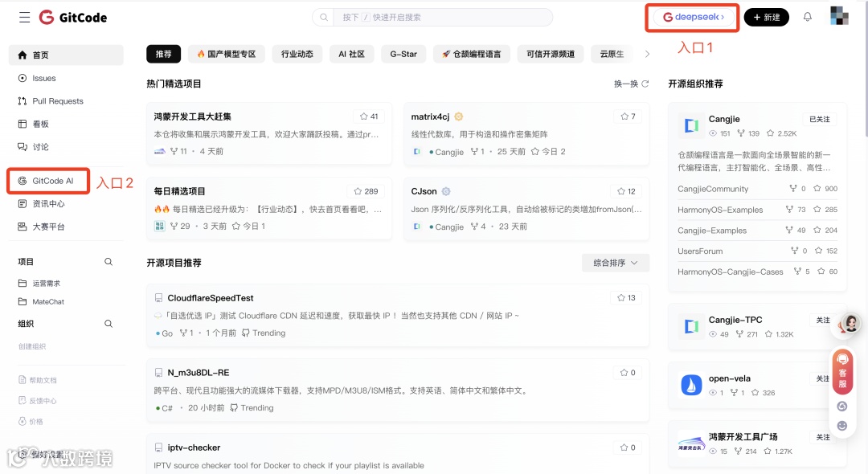The width and height of the screenshot is (868, 474).
Task: Select the AI 社区 tab
Action: coord(351,54)
